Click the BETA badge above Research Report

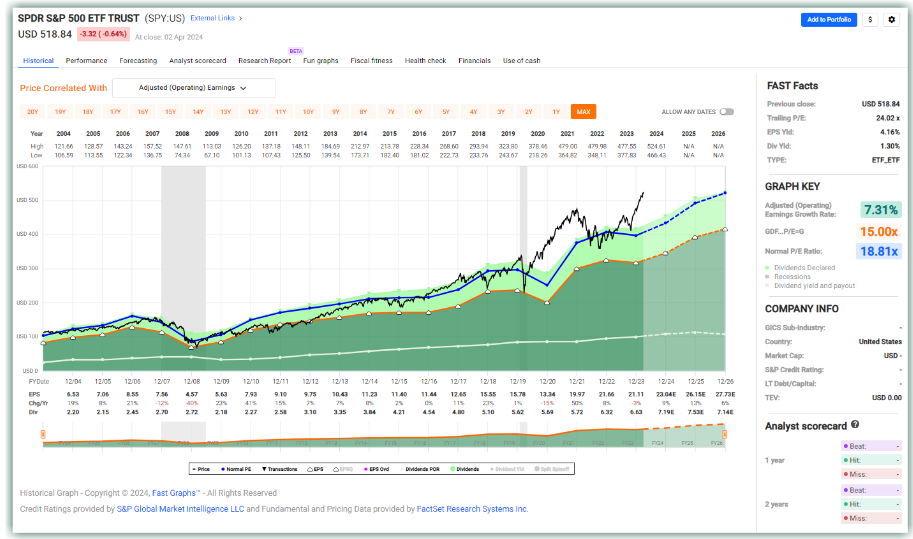coord(296,51)
